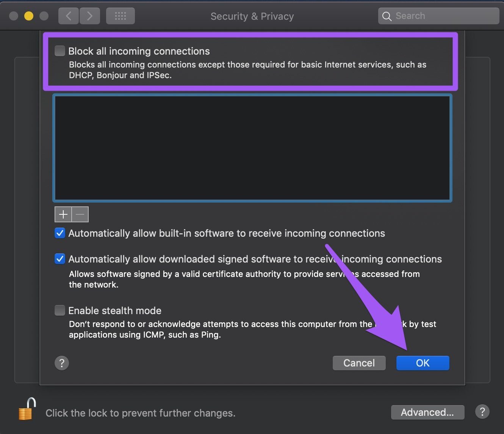Screen dimensions: 504x434
Task: Remove the selected application with minus button
Action: (x=80, y=214)
